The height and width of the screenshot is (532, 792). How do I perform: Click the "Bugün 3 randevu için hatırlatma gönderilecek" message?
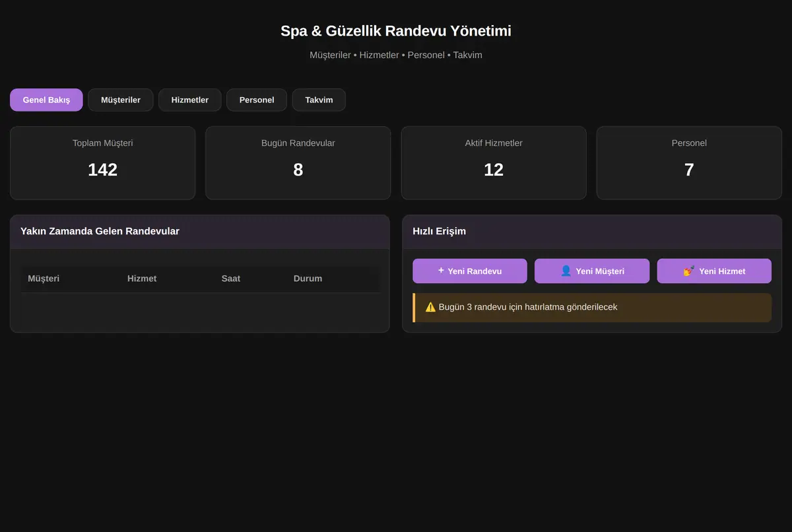[528, 307]
